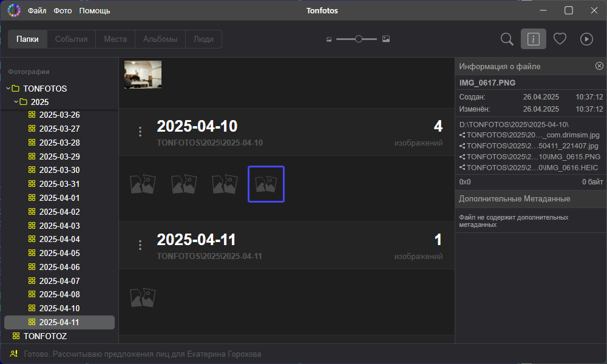This screenshot has width=607, height=364.
Task: Switch to the События tab
Action: (71, 39)
